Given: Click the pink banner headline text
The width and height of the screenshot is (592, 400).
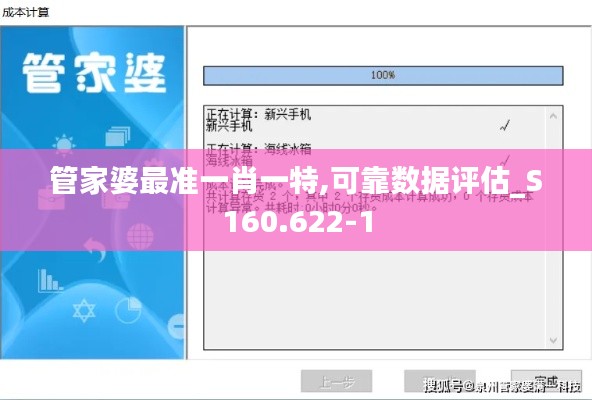Looking at the screenshot, I should point(296,200).
